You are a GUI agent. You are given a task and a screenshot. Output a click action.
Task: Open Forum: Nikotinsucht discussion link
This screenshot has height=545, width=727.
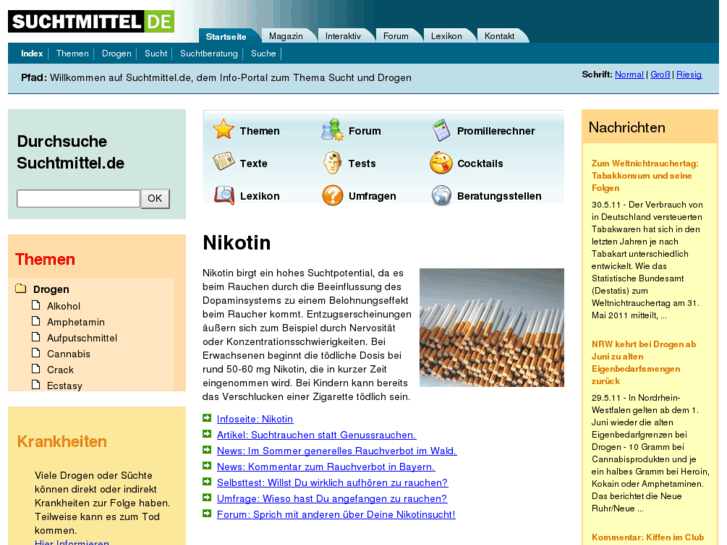[x=336, y=514]
